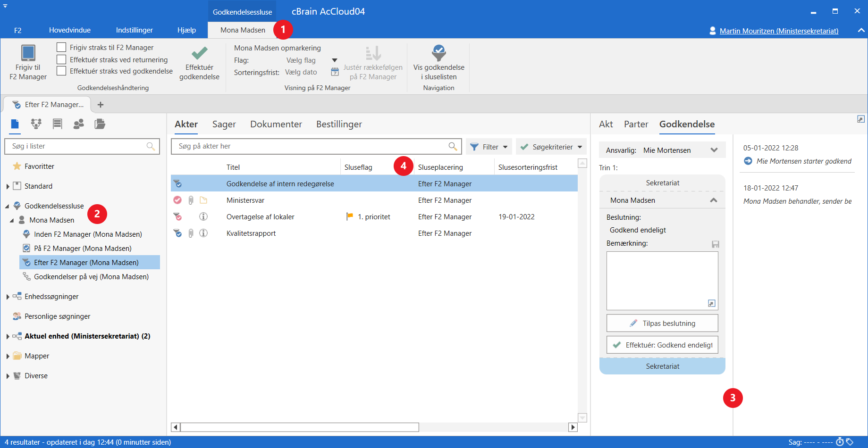Switch to the Sager tab
The height and width of the screenshot is (448, 868).
224,124
